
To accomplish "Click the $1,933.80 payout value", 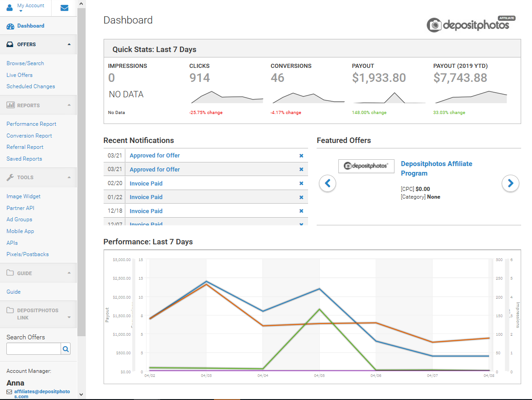I will pyautogui.click(x=379, y=78).
